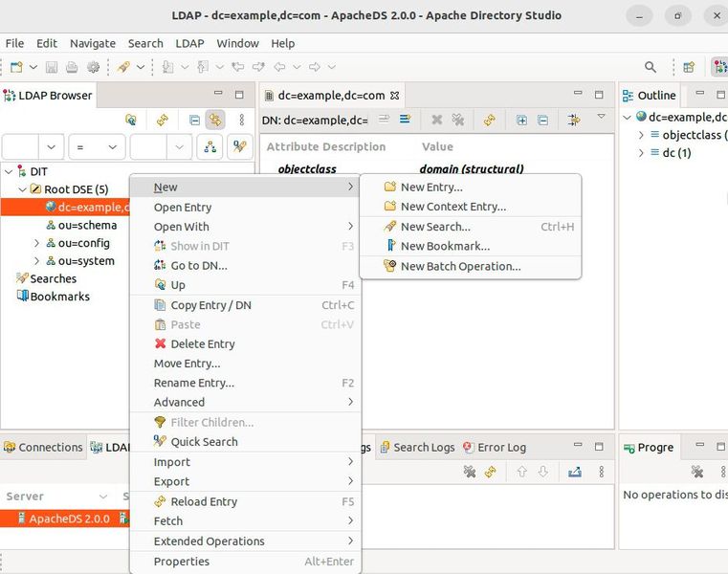Open the Export submenu
This screenshot has height=574, width=728.
pyautogui.click(x=245, y=481)
